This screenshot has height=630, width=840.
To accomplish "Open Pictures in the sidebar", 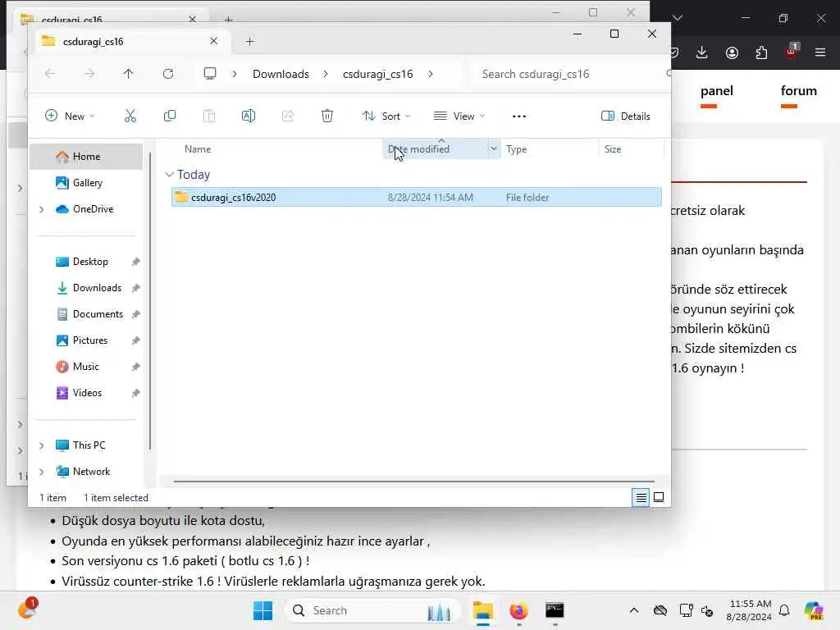I will 89,340.
